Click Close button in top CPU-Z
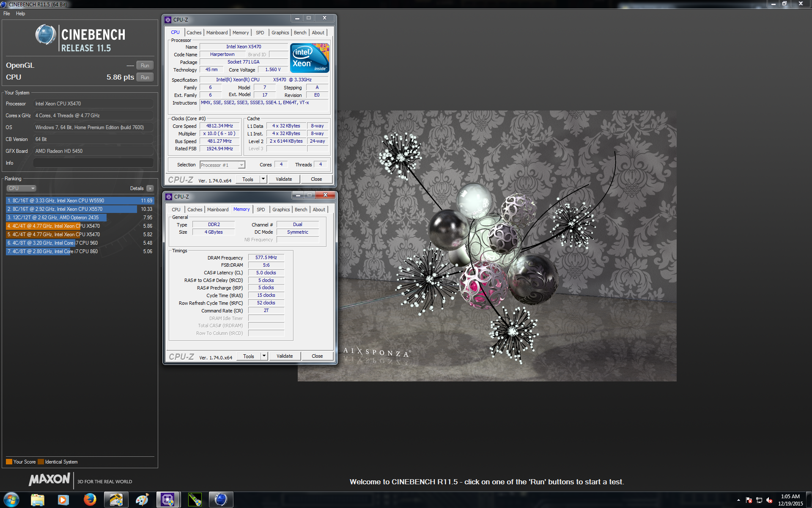Screen dimensions: 812x508 (316, 179)
